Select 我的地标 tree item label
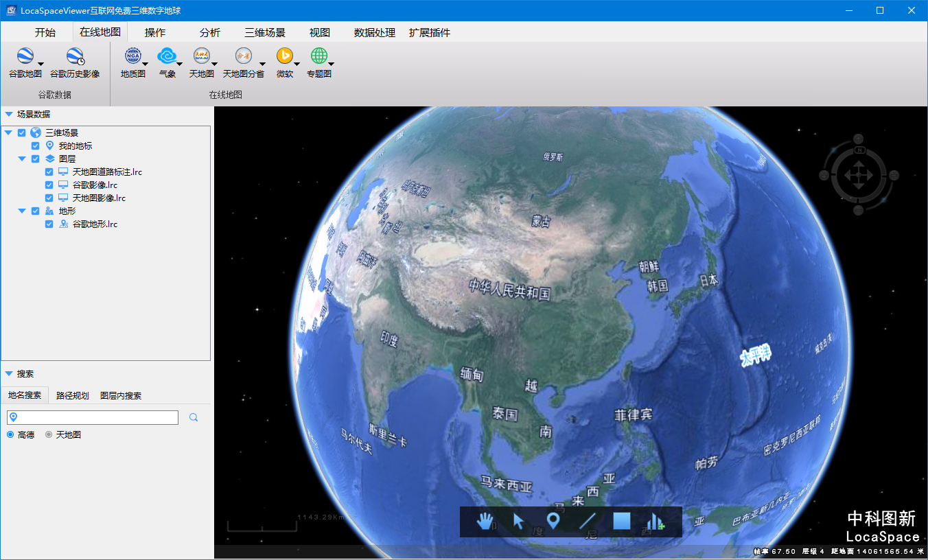The height and width of the screenshot is (560, 928). (76, 145)
